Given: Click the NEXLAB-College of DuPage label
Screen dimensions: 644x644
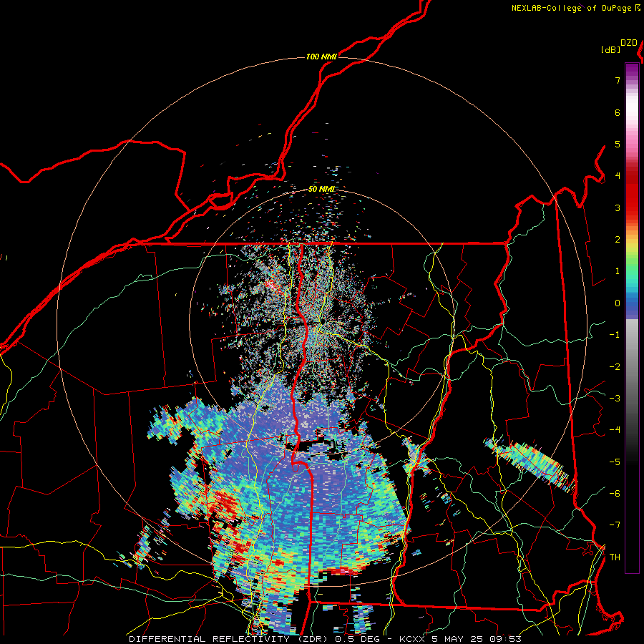Looking at the screenshot, I should coord(571,8).
